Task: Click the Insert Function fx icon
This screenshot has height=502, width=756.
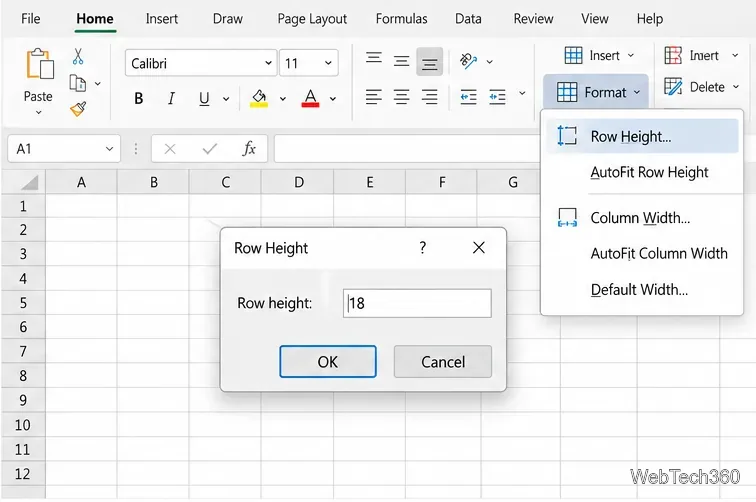Action: tap(249, 149)
